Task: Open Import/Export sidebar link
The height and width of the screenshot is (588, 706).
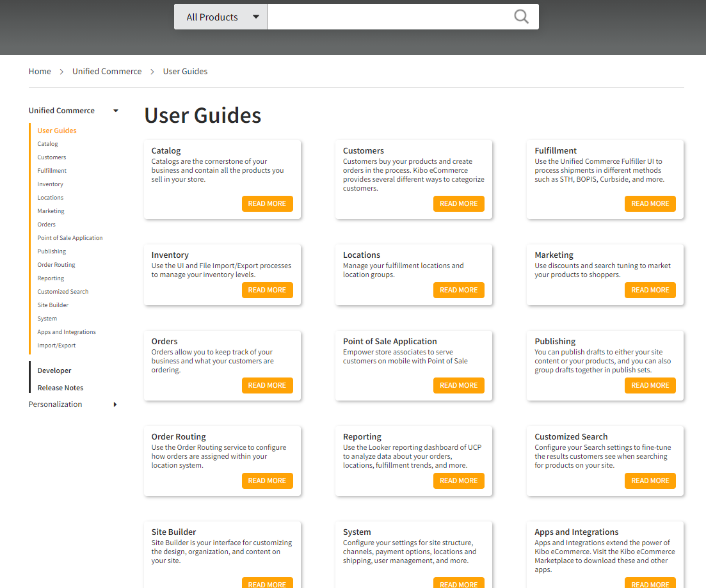Action: tap(56, 346)
